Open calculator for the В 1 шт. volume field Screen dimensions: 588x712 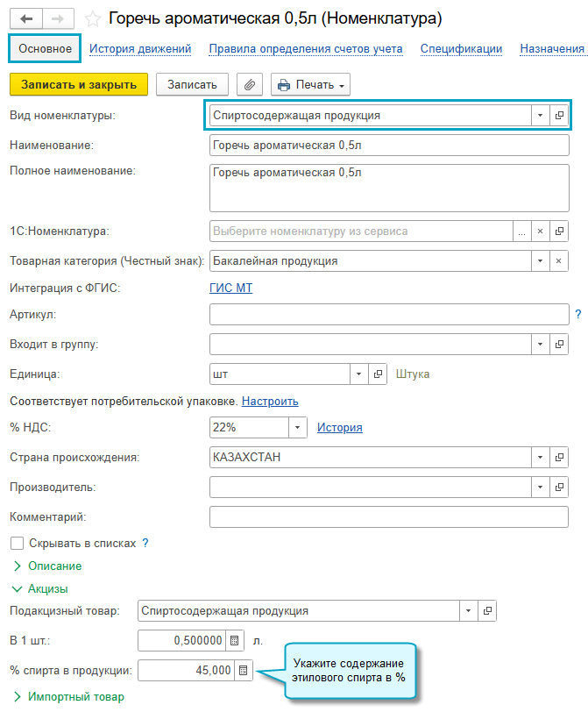click(x=235, y=641)
